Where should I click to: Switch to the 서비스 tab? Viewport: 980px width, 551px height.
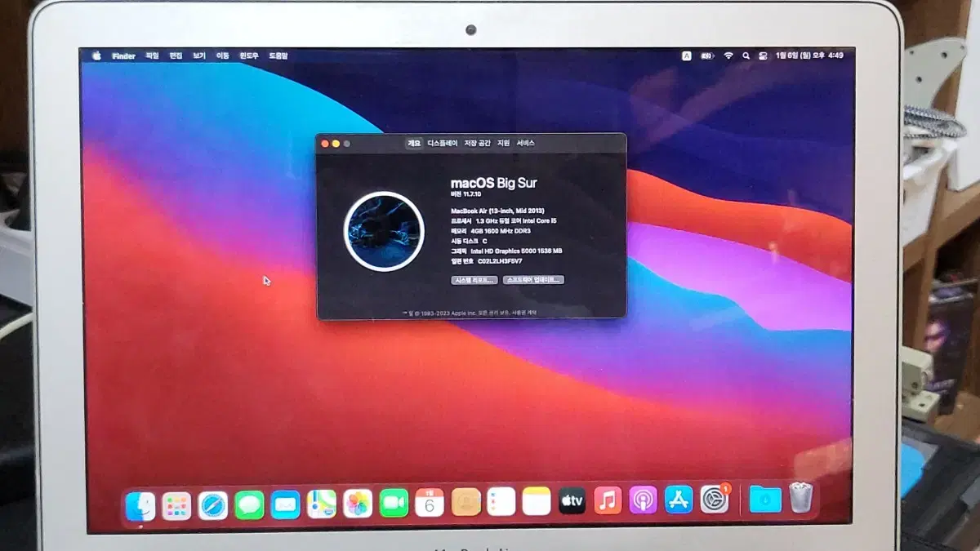[526, 143]
